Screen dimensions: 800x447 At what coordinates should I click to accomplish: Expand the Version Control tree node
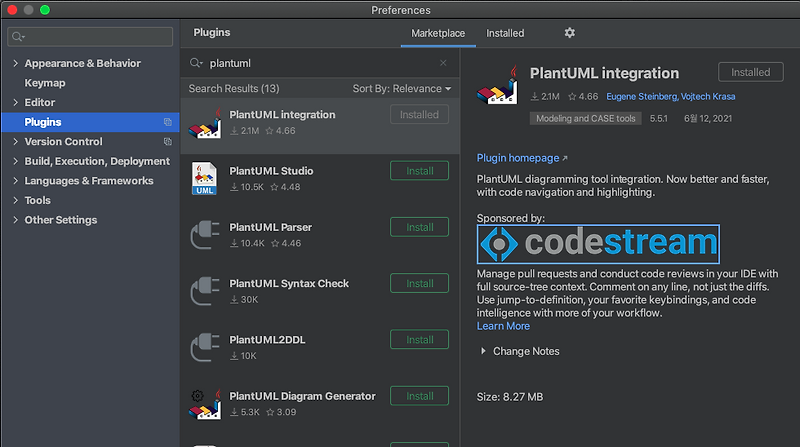15,142
